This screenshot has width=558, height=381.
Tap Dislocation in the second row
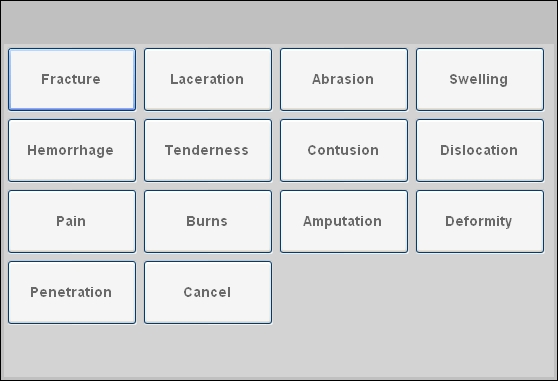click(480, 150)
